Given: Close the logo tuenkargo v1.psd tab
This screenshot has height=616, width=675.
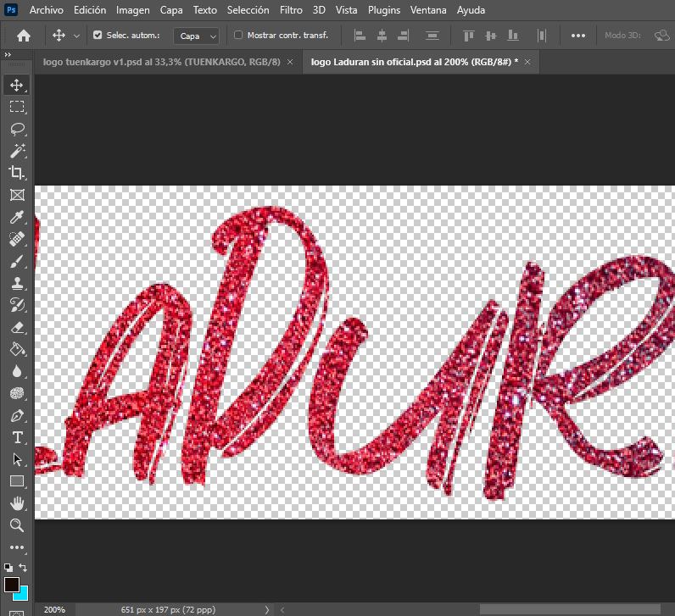Looking at the screenshot, I should [x=290, y=62].
